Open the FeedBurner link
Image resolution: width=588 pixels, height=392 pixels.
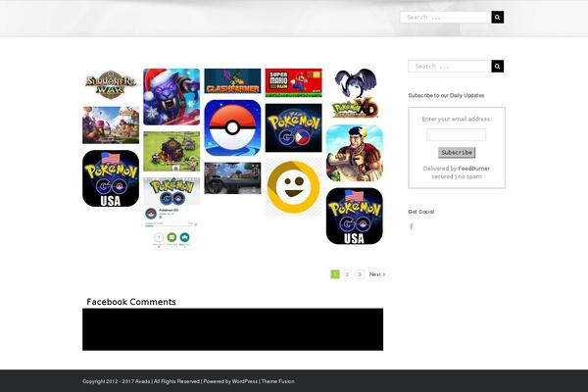pos(474,169)
